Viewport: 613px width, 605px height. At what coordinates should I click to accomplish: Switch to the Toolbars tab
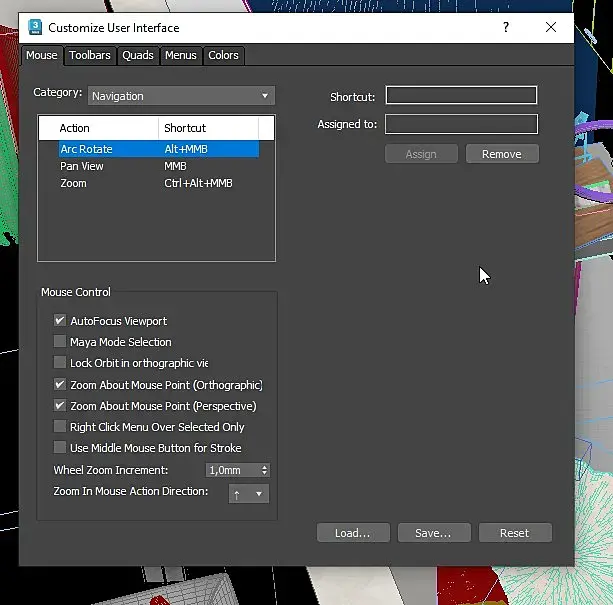[90, 55]
